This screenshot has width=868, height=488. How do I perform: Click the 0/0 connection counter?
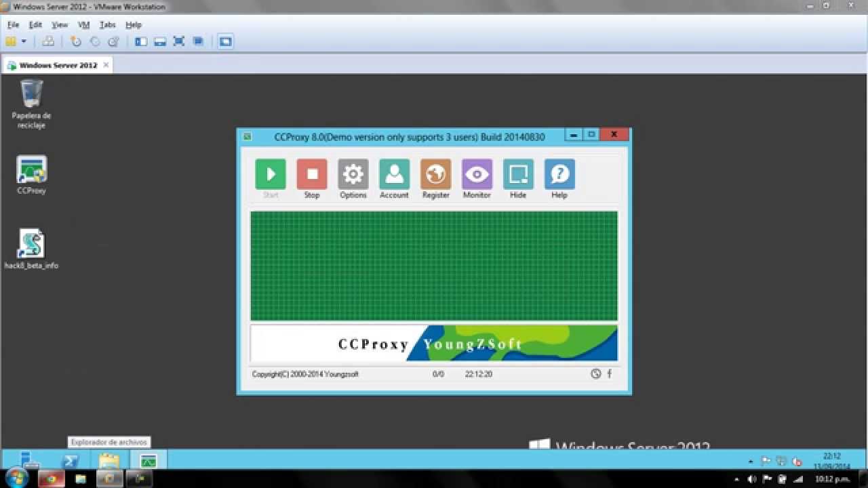pyautogui.click(x=438, y=374)
